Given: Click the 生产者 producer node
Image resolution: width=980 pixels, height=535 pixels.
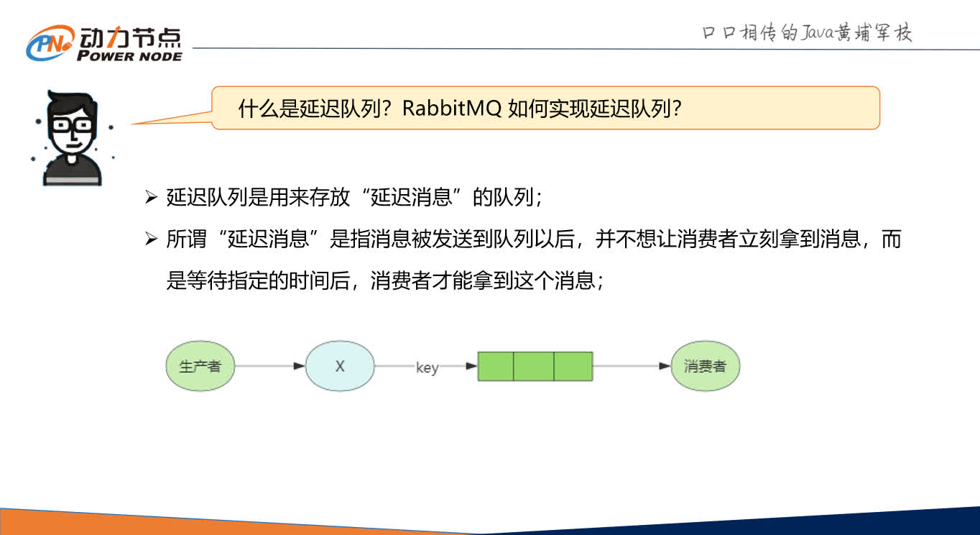Looking at the screenshot, I should 200,366.
